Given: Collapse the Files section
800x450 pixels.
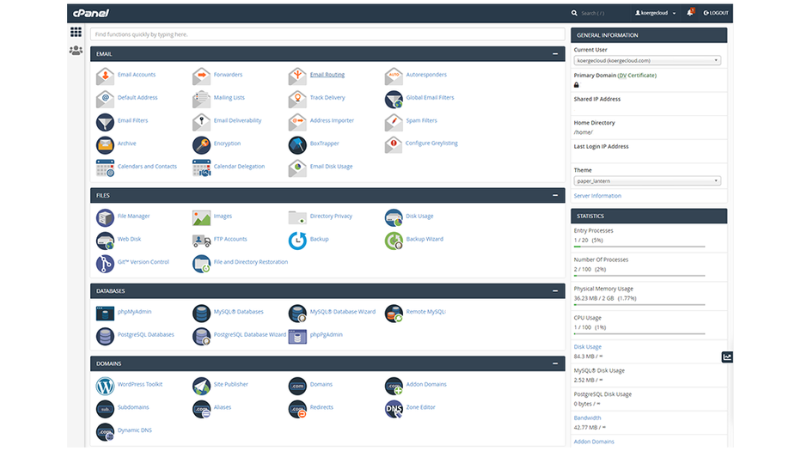Looking at the screenshot, I should [x=555, y=194].
